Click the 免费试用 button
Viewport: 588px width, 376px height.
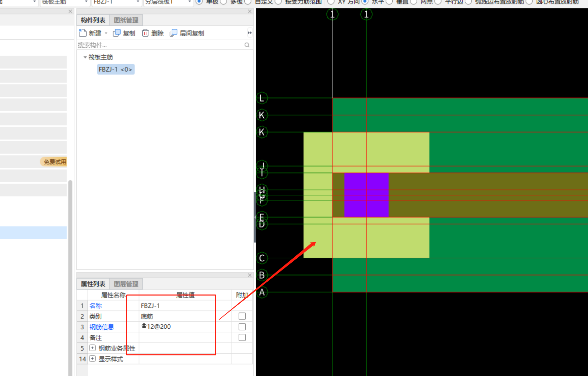tap(54, 162)
